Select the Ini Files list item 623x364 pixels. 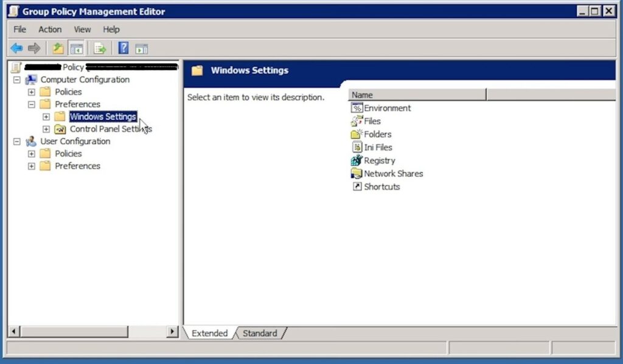click(378, 148)
